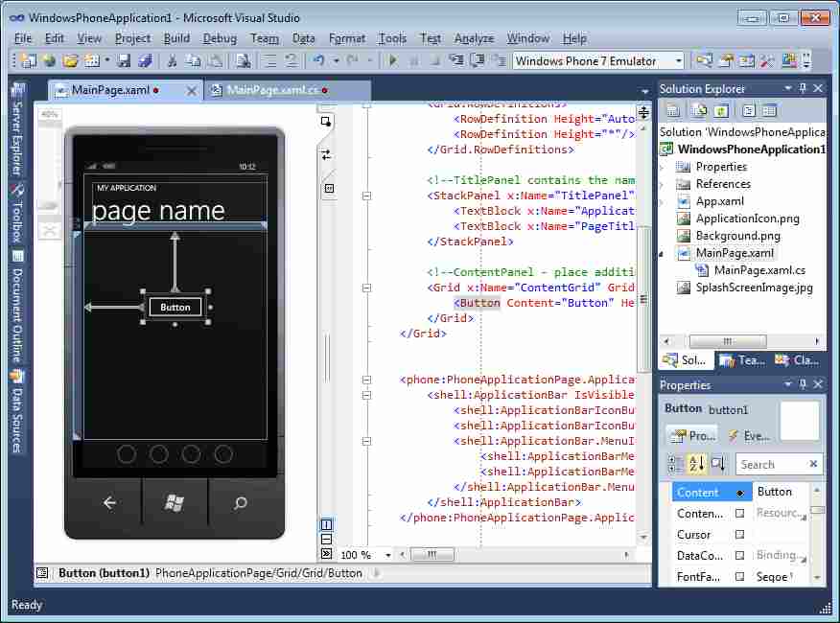This screenshot has width=840, height=623.
Task: Select App.xaml in Solution Explorer
Action: pyautogui.click(x=719, y=201)
